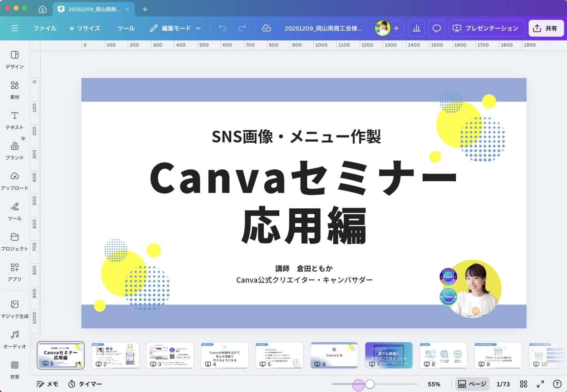Open the ブランド brand kit panel

15,151
